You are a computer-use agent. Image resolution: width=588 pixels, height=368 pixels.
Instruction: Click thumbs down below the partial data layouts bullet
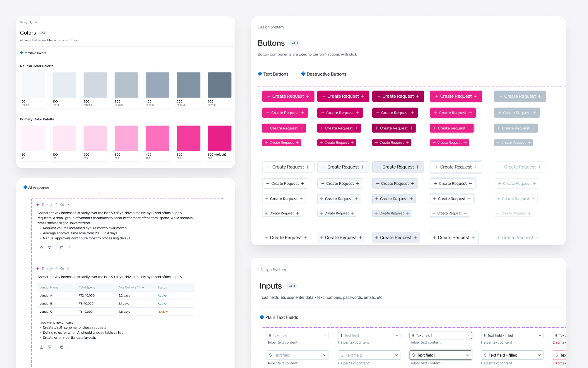50,347
